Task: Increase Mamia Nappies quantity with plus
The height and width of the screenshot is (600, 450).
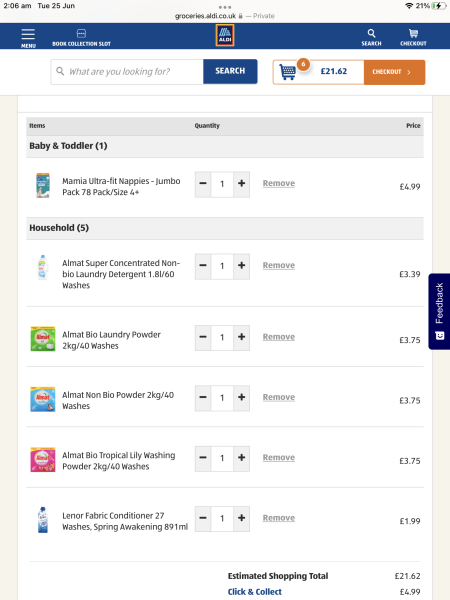Action: click(241, 184)
